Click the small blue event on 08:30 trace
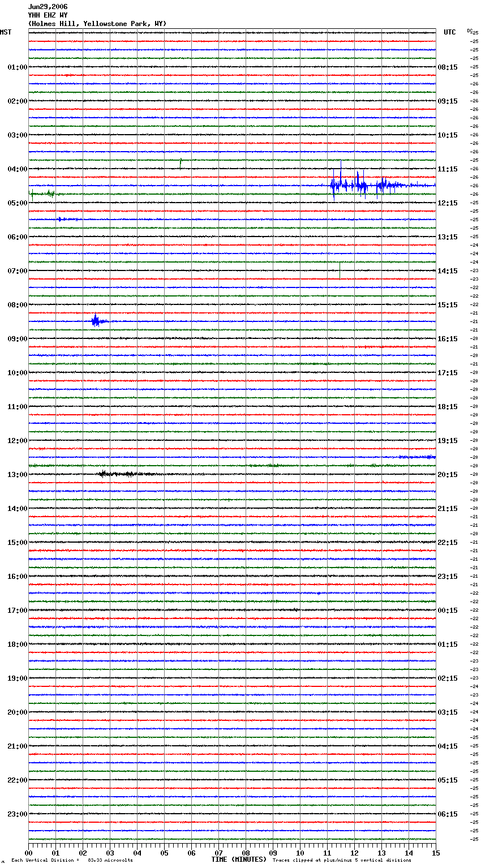 coord(98,321)
